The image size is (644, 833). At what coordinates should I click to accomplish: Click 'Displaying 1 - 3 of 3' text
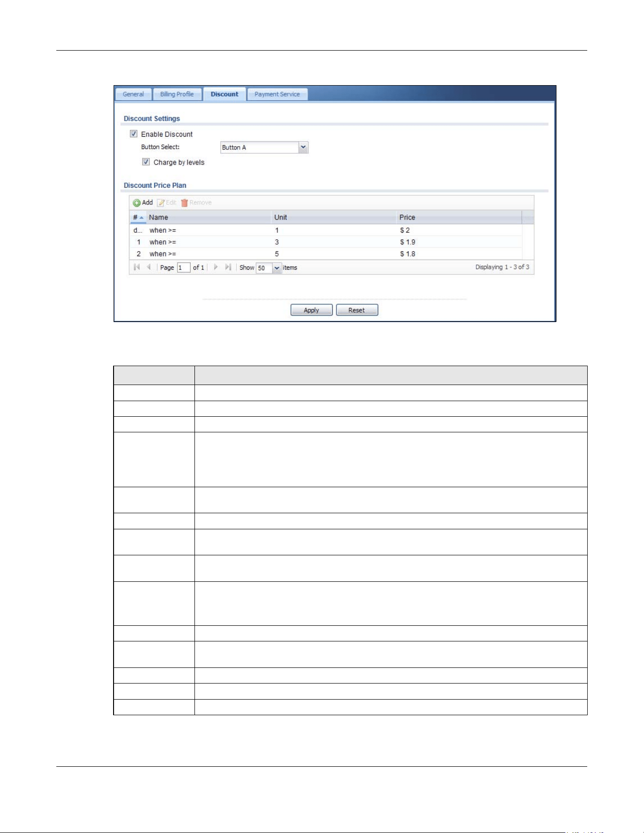502,267
